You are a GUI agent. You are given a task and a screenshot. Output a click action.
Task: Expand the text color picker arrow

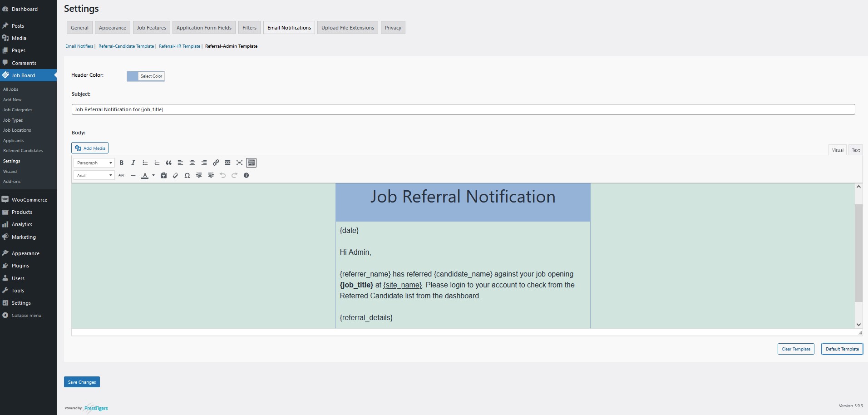pyautogui.click(x=153, y=175)
